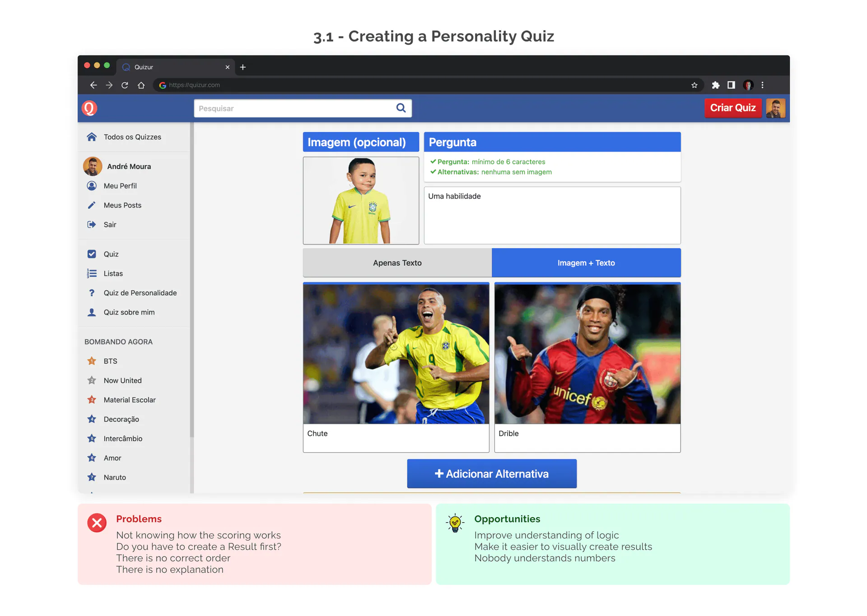The image size is (867, 616).
Task: Bookmark the page with star icon
Action: click(695, 85)
